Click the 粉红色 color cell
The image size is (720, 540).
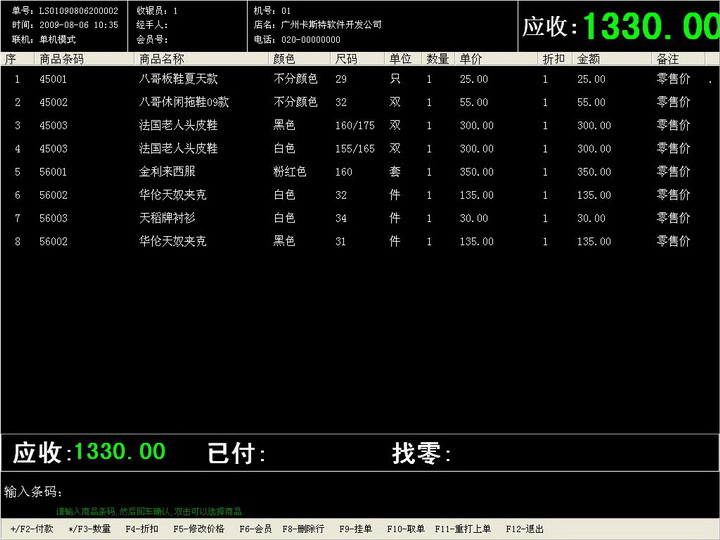[x=290, y=172]
